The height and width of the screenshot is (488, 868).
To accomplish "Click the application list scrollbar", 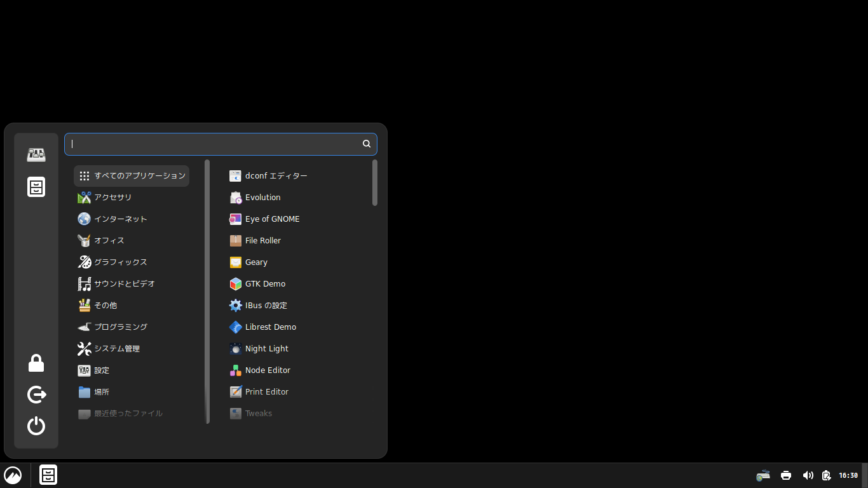I will [x=375, y=182].
